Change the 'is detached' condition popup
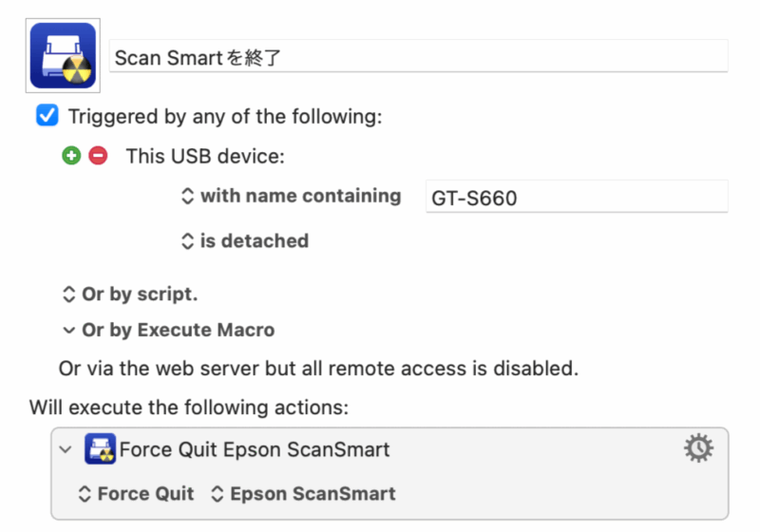 (245, 240)
